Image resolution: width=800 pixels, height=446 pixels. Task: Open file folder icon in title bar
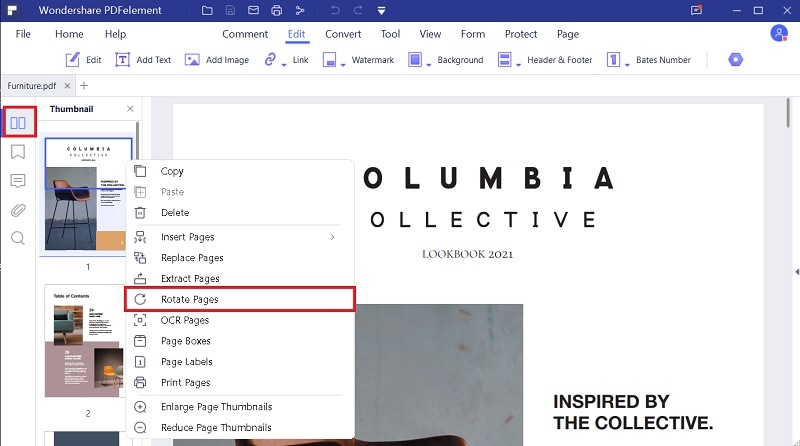[x=207, y=10]
